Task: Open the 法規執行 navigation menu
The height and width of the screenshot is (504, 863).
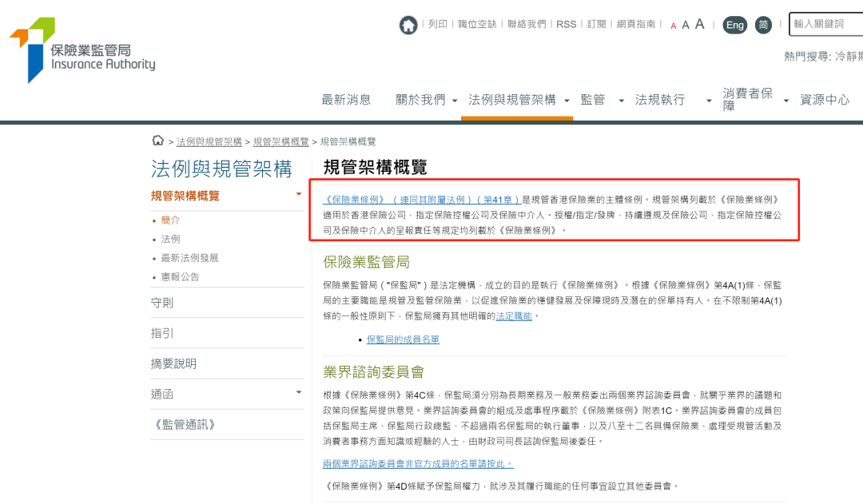Action: point(660,99)
